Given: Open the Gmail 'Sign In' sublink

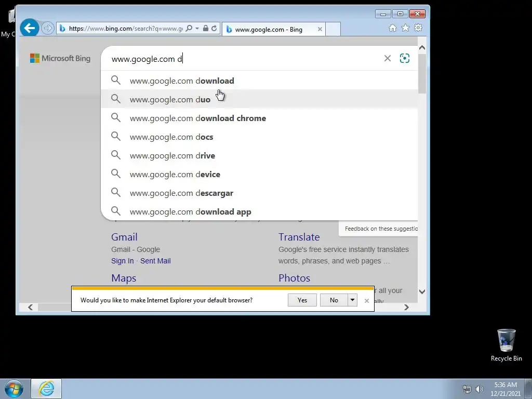Looking at the screenshot, I should tap(123, 261).
